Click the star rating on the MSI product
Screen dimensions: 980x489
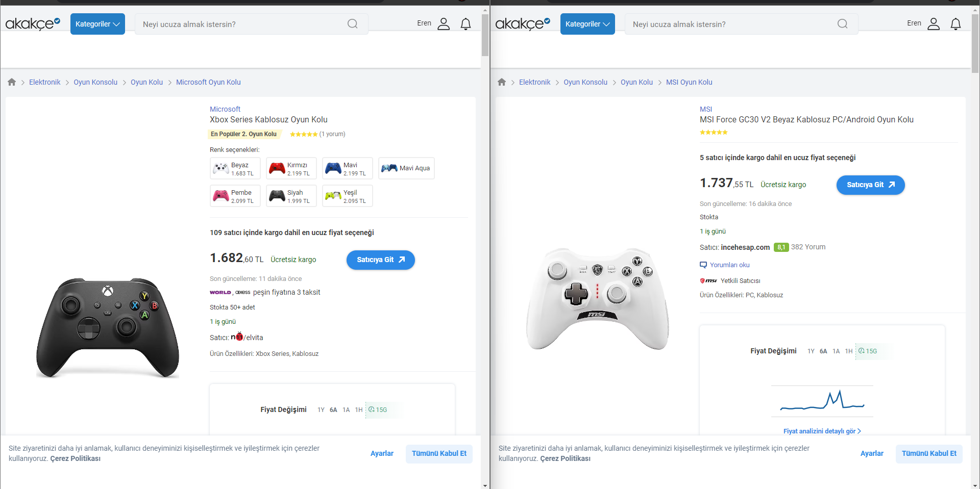pyautogui.click(x=714, y=133)
